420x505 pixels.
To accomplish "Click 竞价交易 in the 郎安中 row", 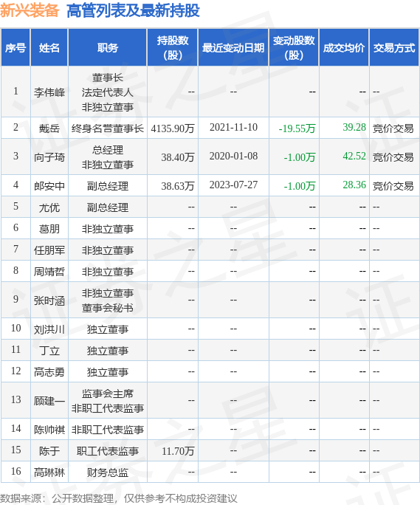I will pos(393,186).
